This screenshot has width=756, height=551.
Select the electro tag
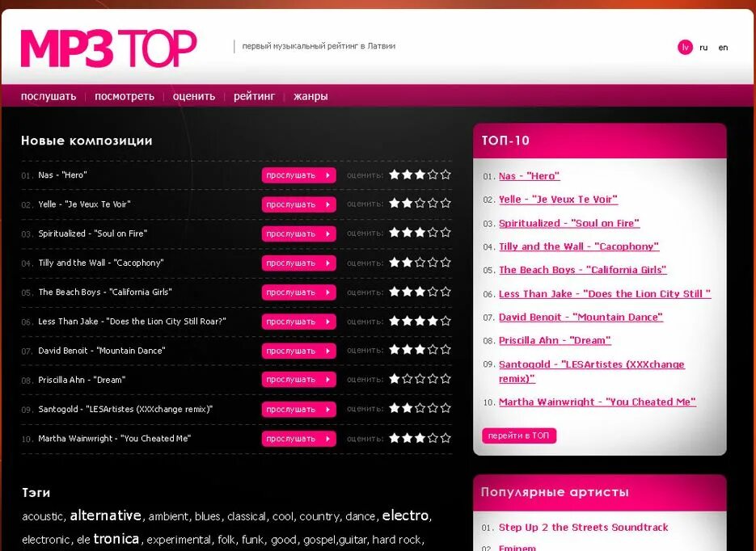pyautogui.click(x=405, y=515)
